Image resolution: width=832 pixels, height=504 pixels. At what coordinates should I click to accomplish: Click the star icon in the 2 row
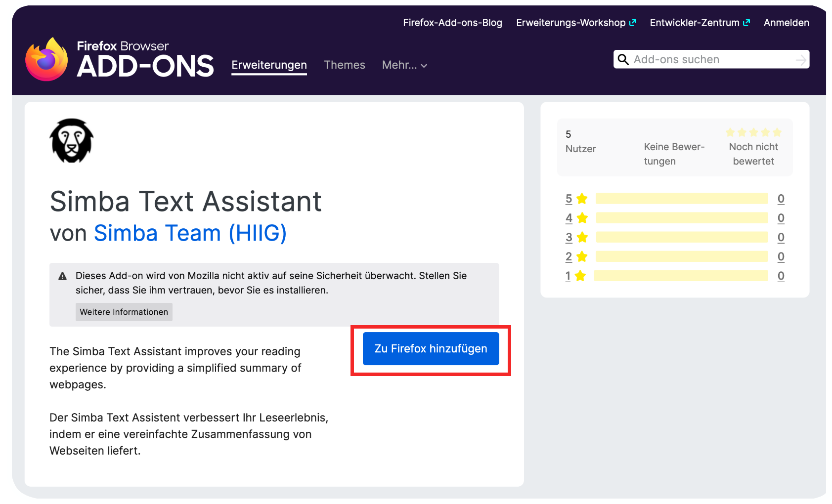point(582,256)
